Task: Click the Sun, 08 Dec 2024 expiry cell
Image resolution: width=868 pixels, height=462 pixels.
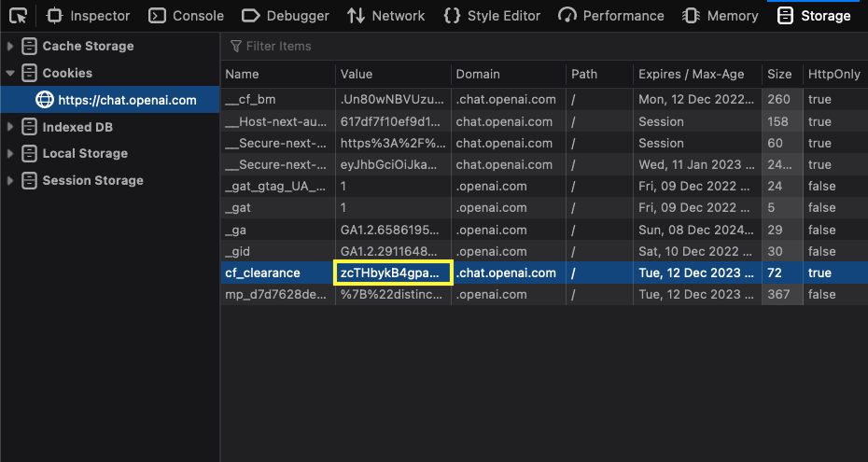Action: (696, 231)
